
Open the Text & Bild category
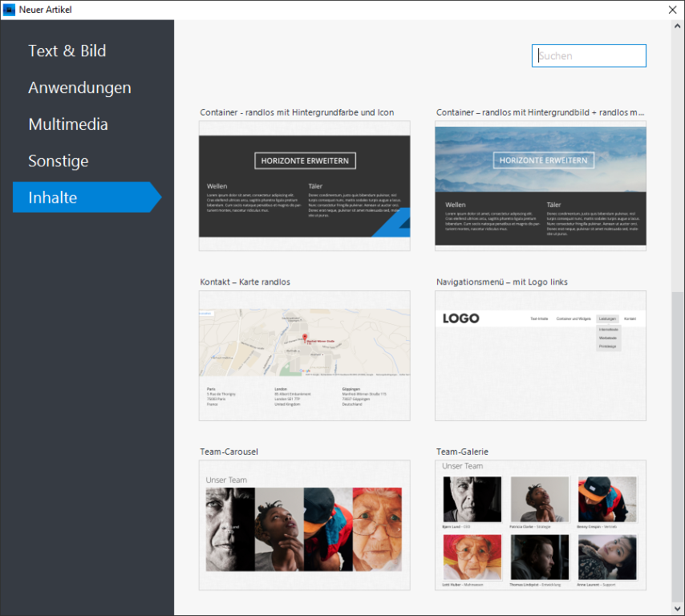[x=67, y=51]
